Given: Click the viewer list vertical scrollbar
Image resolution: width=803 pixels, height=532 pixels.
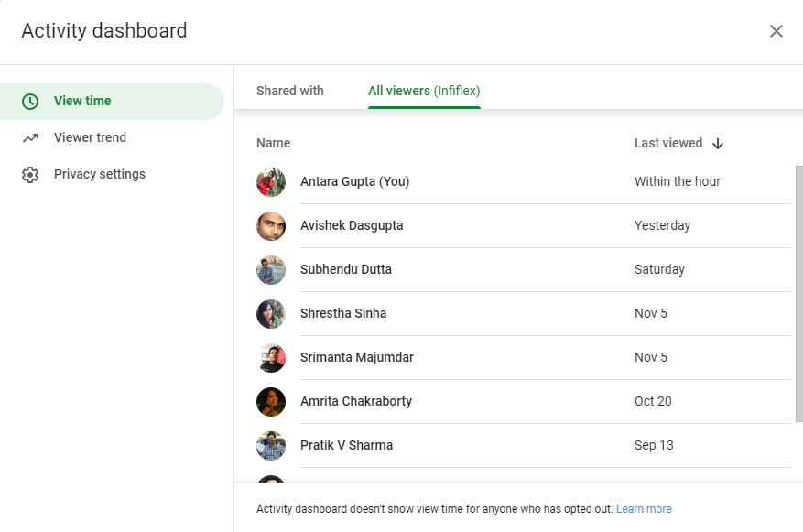Looking at the screenshot, I should point(799,294).
